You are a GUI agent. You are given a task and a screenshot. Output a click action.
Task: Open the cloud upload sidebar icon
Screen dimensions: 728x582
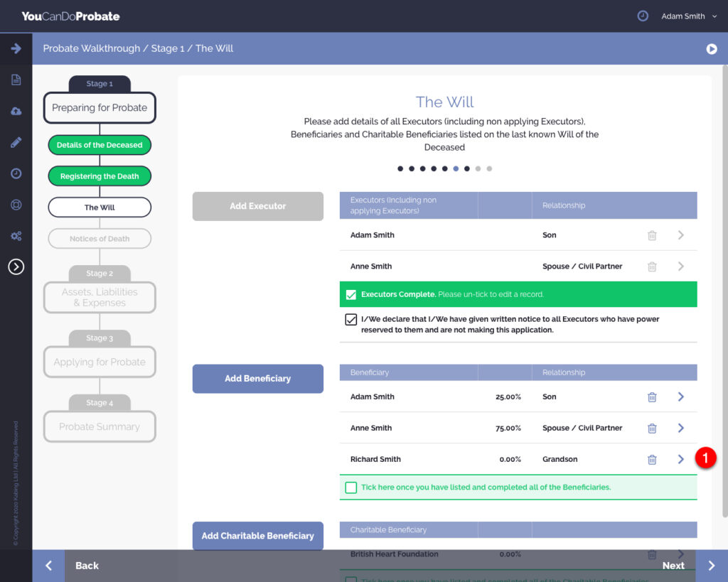(x=16, y=111)
